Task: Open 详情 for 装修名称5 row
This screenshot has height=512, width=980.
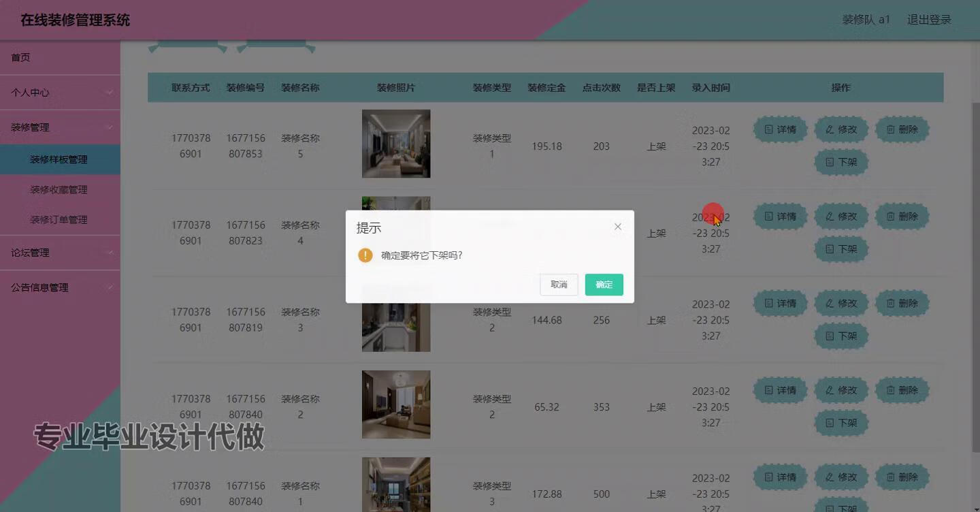Action: coord(780,129)
